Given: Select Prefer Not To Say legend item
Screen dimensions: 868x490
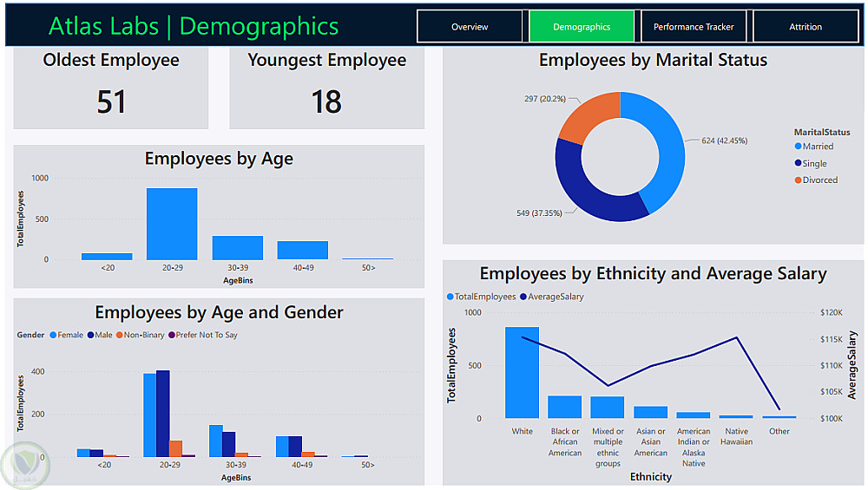Looking at the screenshot, I should (x=202, y=335).
